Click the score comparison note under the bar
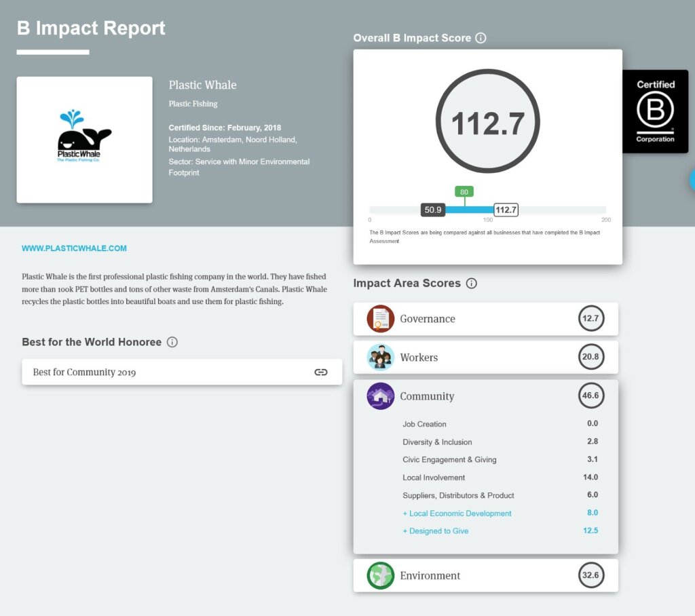 tap(485, 237)
